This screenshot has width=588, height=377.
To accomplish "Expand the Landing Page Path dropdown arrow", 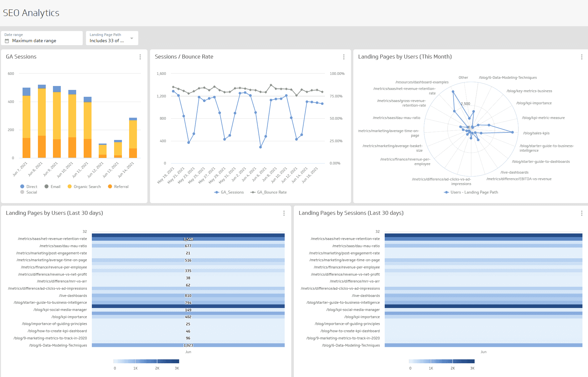I will [132, 38].
